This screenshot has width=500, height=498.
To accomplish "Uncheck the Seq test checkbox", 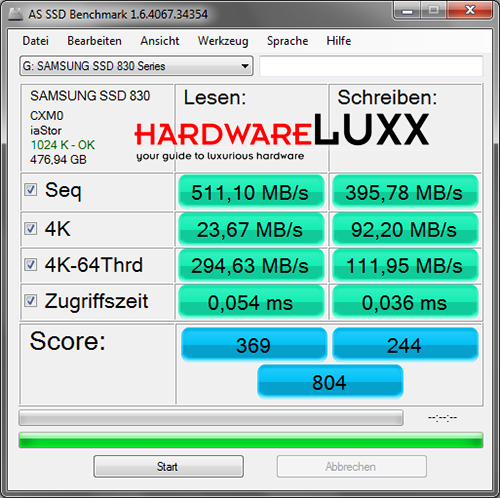I will pyautogui.click(x=30, y=190).
